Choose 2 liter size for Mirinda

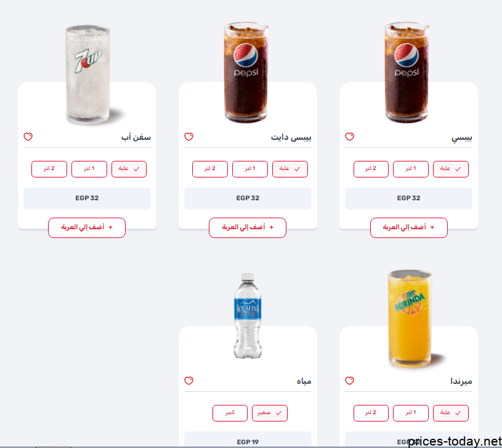click(371, 413)
